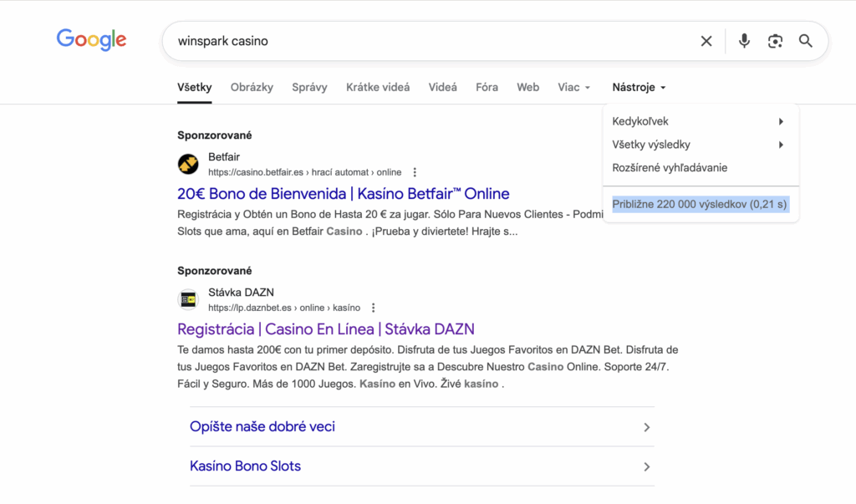Open the Betfair 20€ Bono headline link
856x504 pixels.
pos(343,194)
